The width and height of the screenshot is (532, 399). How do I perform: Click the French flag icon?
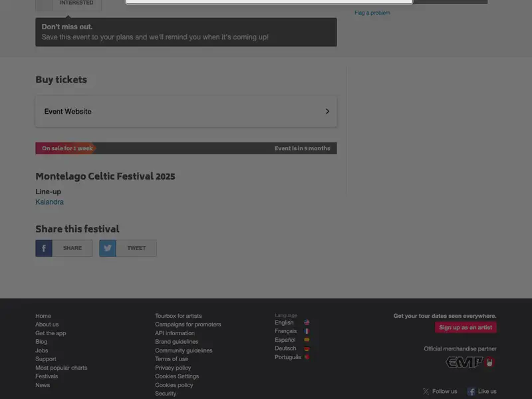click(307, 331)
